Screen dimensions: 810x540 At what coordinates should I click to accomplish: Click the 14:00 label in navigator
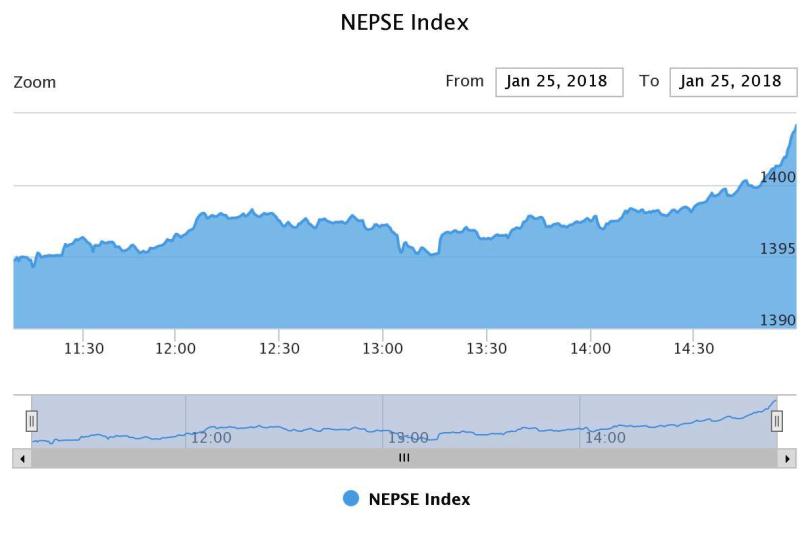[605, 437]
